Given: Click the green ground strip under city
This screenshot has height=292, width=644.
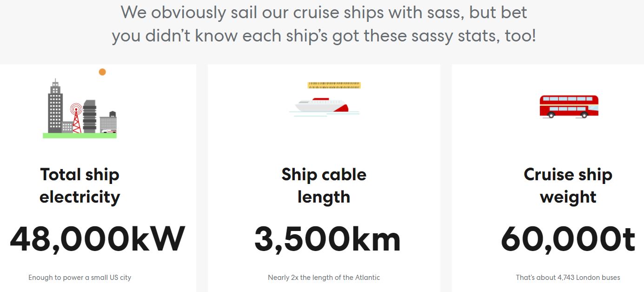Looking at the screenshot, I should click(80, 136).
